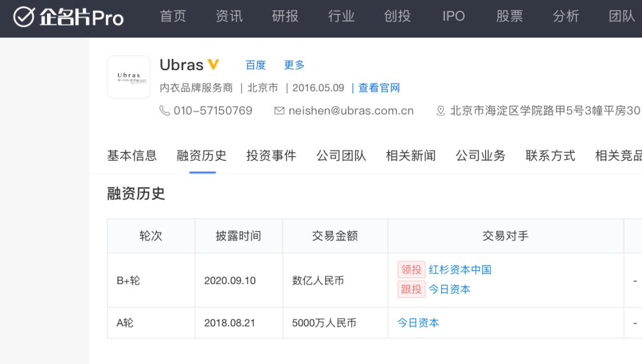Image resolution: width=642 pixels, height=364 pixels.
Task: Switch to the 基本信息 tab
Action: click(x=132, y=156)
